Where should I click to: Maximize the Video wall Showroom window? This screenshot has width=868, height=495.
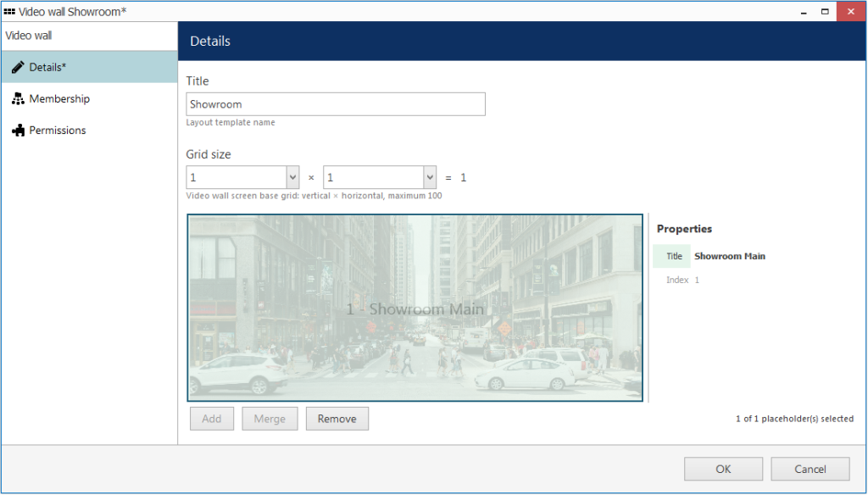(825, 12)
